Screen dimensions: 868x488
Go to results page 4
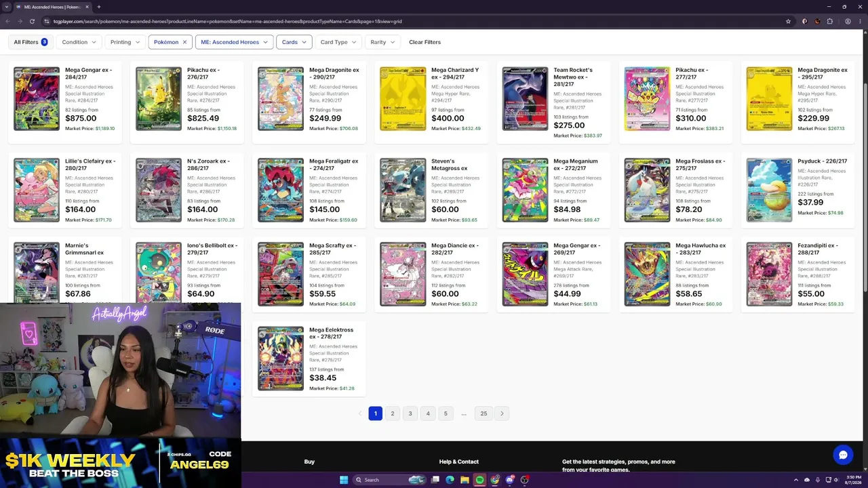(428, 413)
